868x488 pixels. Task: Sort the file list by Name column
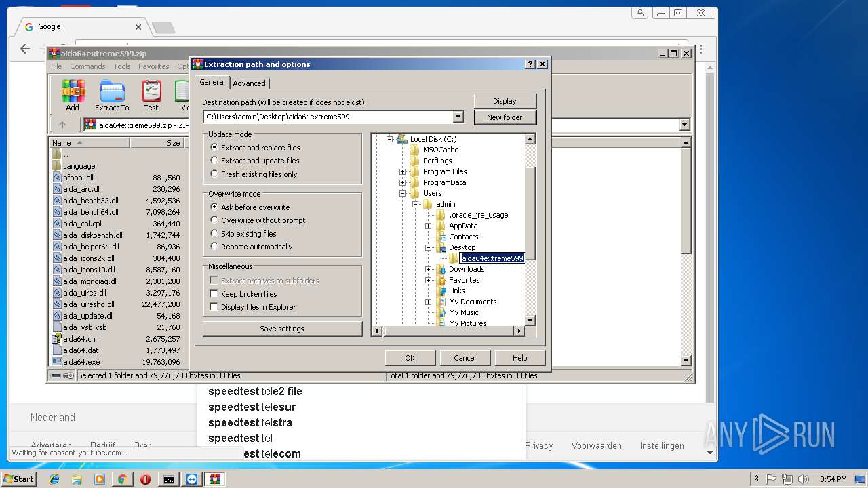(x=90, y=143)
